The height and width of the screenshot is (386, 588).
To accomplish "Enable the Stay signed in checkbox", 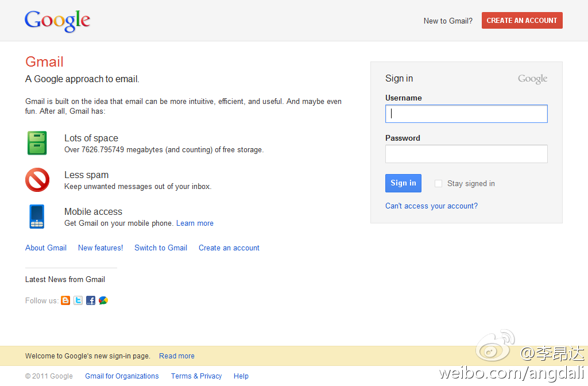I will click(x=438, y=183).
